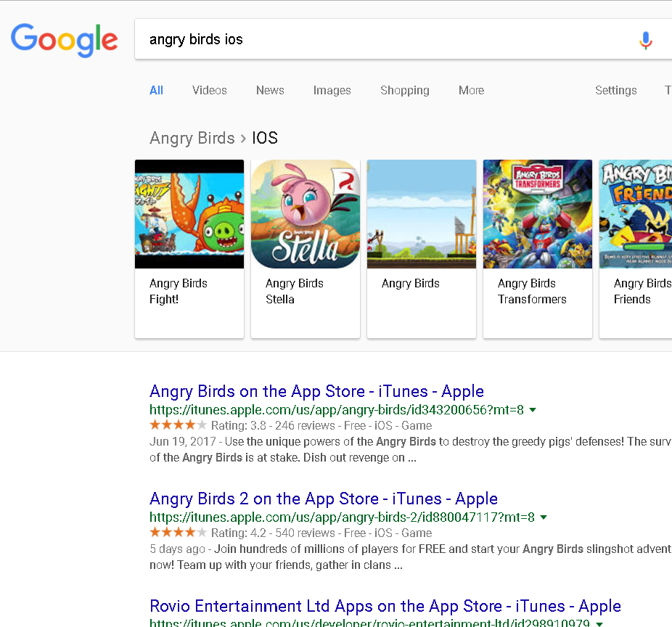Open the Angry Birds Friends thumbnail
This screenshot has height=627, width=672.
636,214
